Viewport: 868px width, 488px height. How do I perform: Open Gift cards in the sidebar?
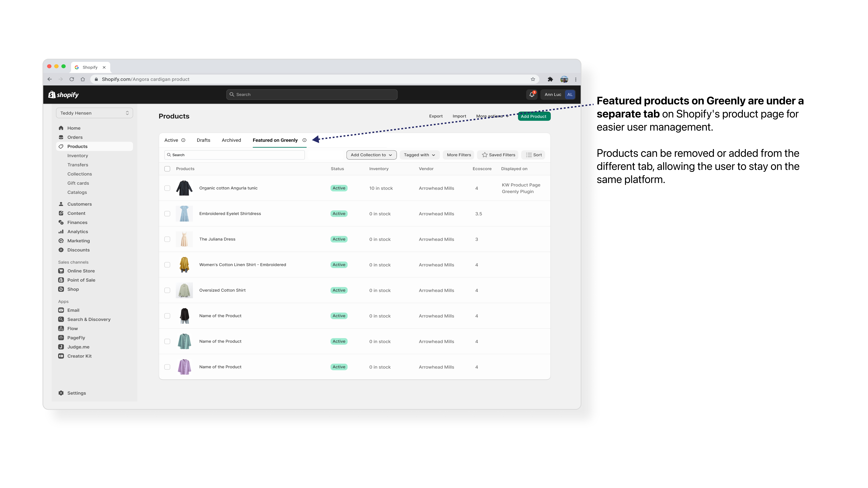(78, 183)
